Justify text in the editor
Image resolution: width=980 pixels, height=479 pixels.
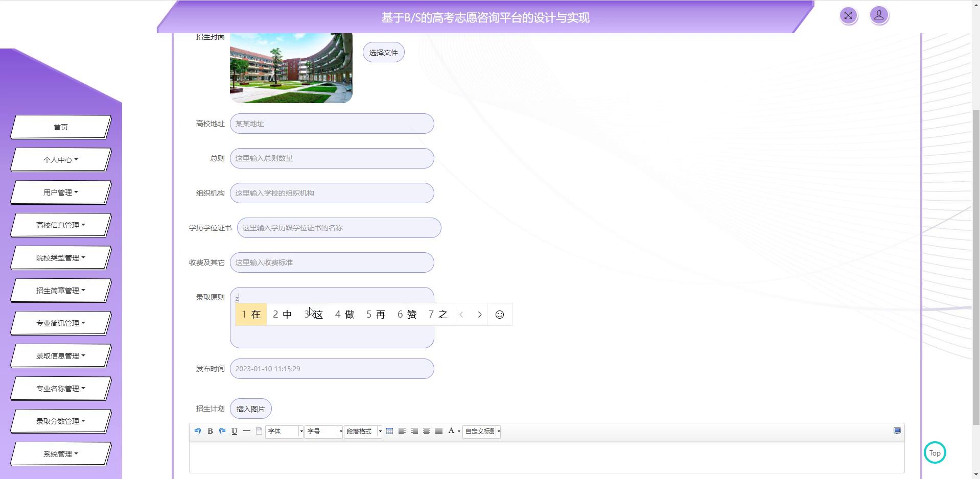point(439,431)
